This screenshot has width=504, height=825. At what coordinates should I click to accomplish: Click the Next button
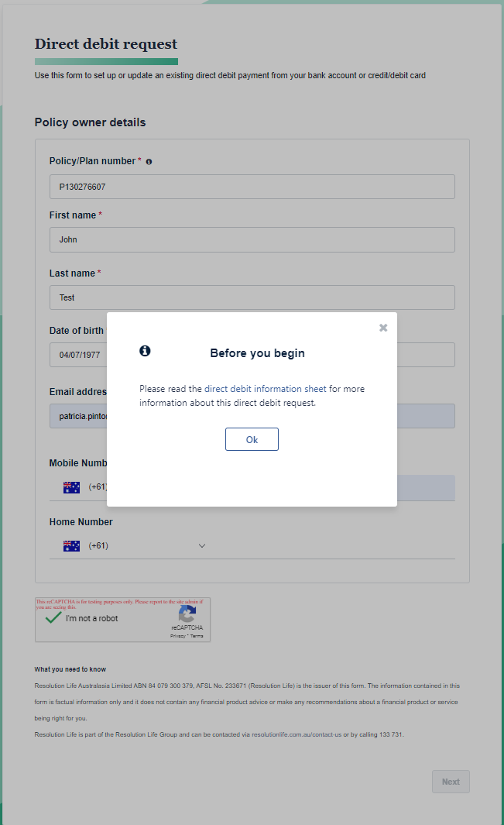click(x=451, y=782)
